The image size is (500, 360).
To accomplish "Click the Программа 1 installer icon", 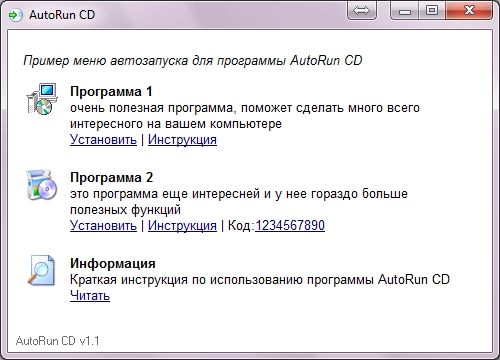I will point(42,99).
